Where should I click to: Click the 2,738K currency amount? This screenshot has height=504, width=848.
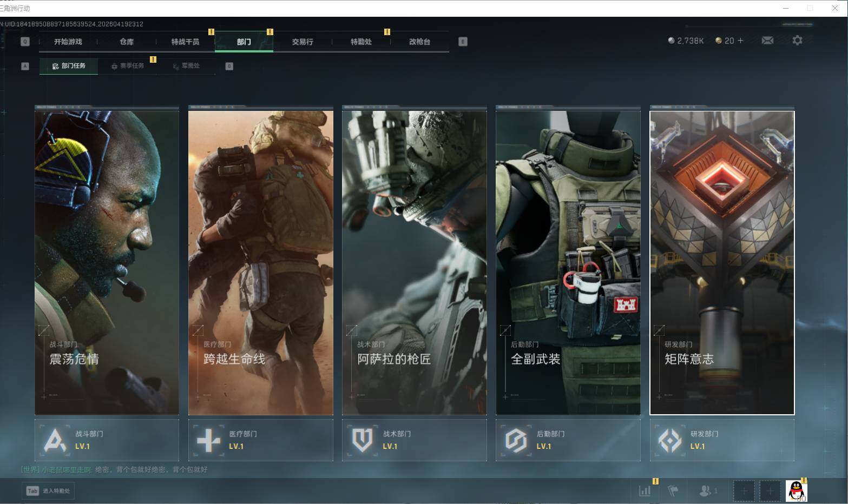(690, 41)
